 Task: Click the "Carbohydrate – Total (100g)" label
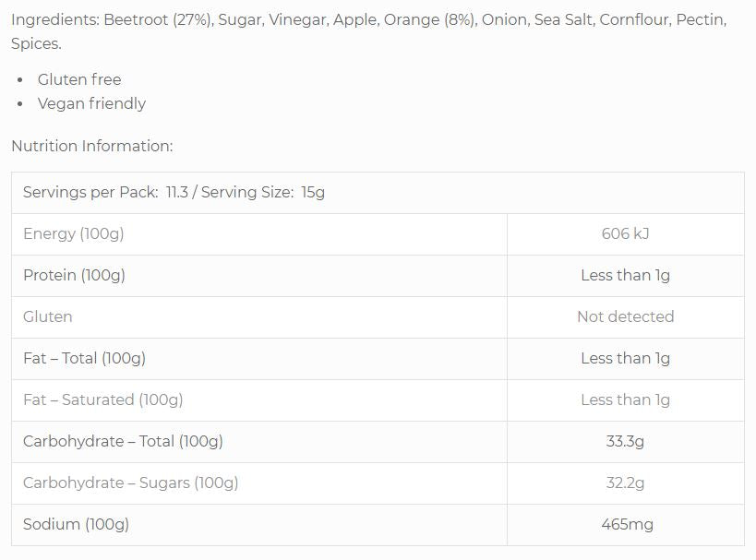click(x=124, y=441)
